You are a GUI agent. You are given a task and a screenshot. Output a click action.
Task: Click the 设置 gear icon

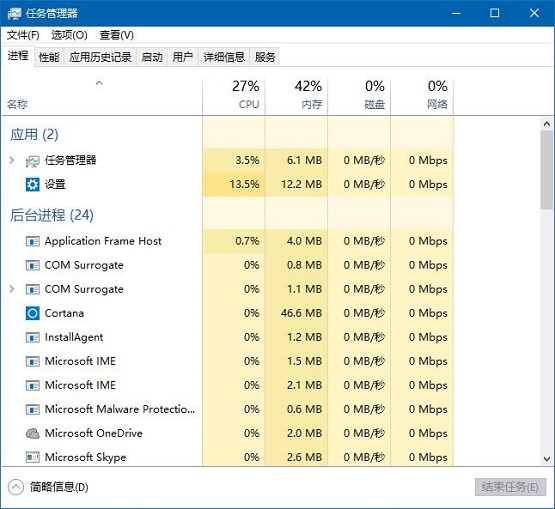coord(33,184)
